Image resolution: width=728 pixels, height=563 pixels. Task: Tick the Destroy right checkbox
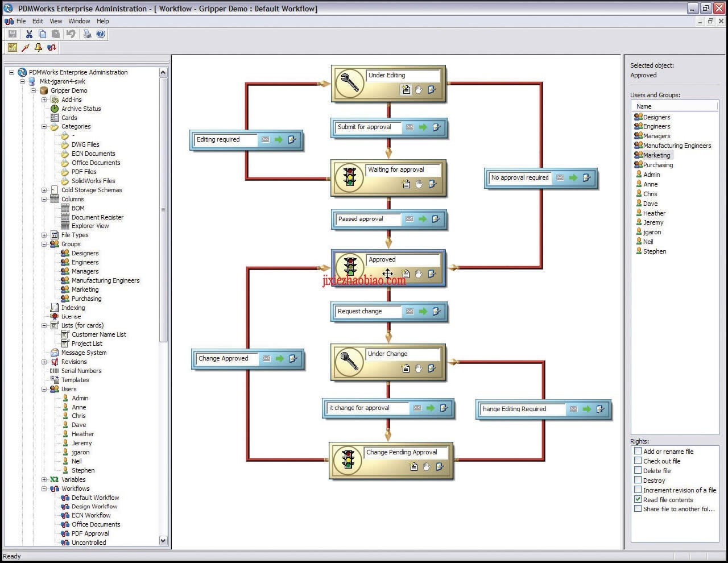(x=638, y=480)
